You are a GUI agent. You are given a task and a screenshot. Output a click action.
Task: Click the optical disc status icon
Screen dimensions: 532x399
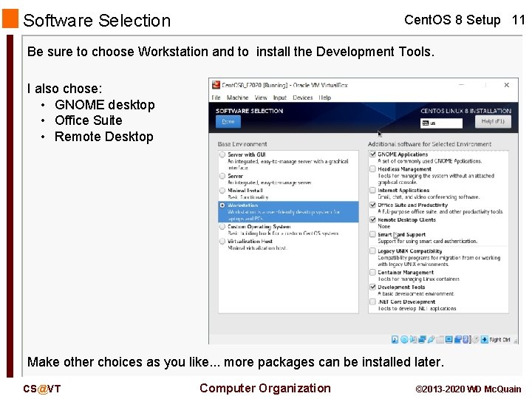coord(404,340)
